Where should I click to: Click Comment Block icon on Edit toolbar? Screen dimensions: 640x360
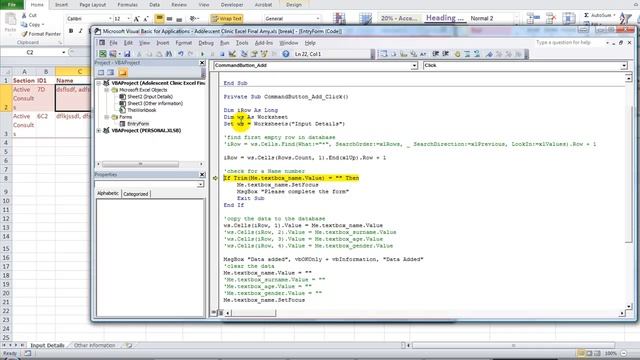pos(467,54)
